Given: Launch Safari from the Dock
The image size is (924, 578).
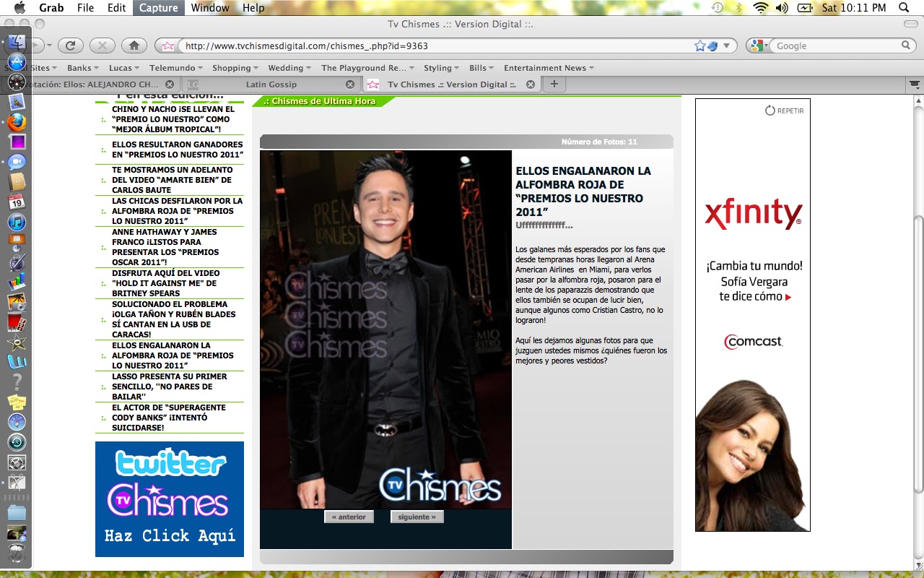Looking at the screenshot, I should [x=17, y=422].
